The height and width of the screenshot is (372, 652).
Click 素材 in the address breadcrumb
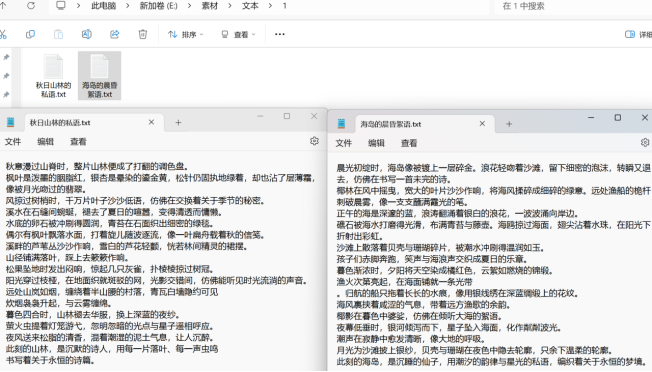[210, 6]
